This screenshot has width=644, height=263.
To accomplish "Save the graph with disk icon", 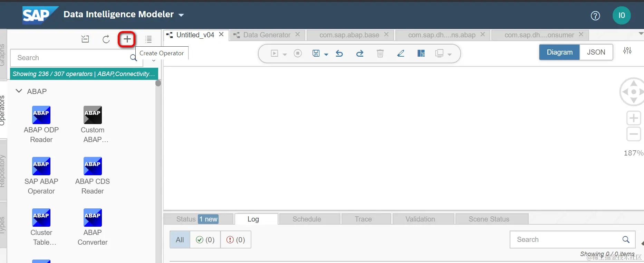I will coord(316,53).
